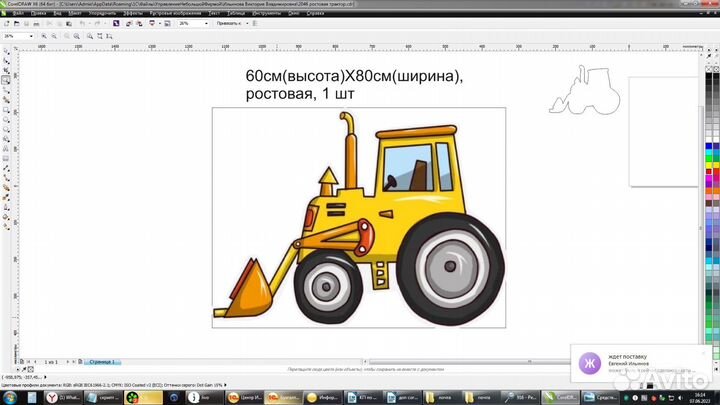Select the Ellipse tool
The image size is (720, 405).
pyautogui.click(x=6, y=120)
